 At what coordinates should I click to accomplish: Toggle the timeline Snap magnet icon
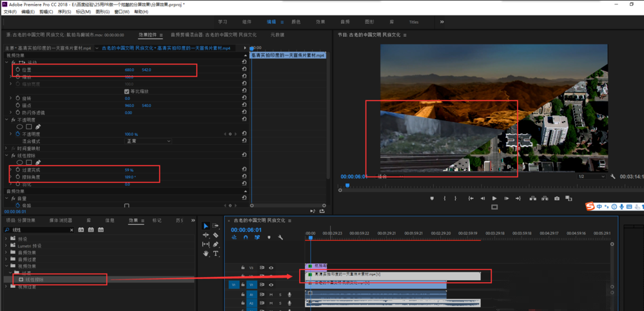coord(246,238)
